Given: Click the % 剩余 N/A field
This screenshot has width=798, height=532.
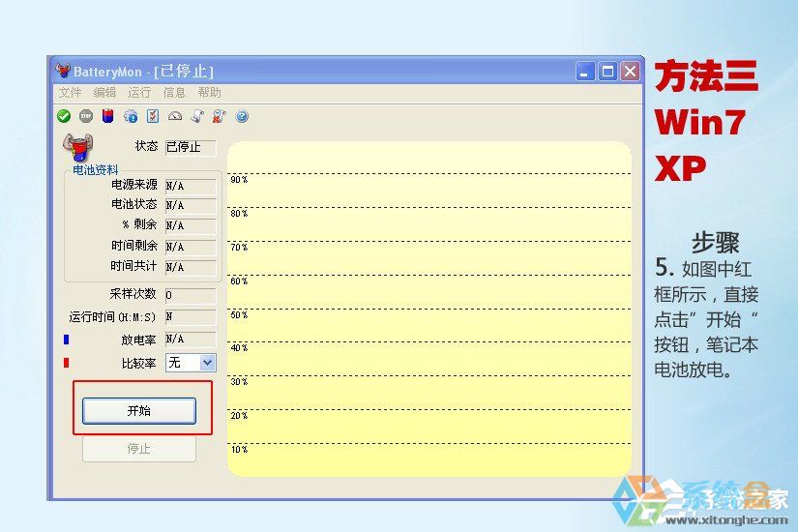Looking at the screenshot, I should click(191, 225).
